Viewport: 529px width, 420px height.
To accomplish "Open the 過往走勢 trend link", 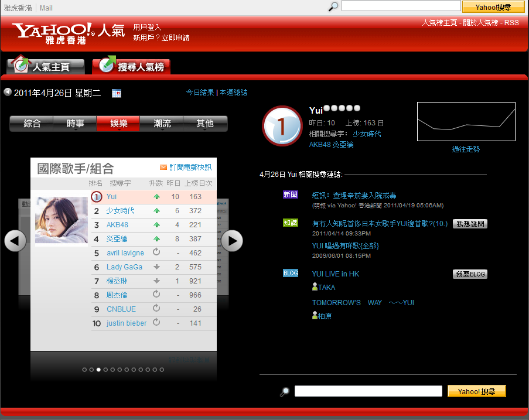I will pos(466,149).
